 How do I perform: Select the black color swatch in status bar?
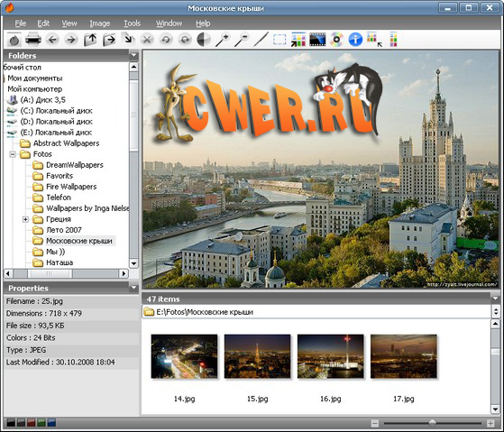tap(11, 423)
